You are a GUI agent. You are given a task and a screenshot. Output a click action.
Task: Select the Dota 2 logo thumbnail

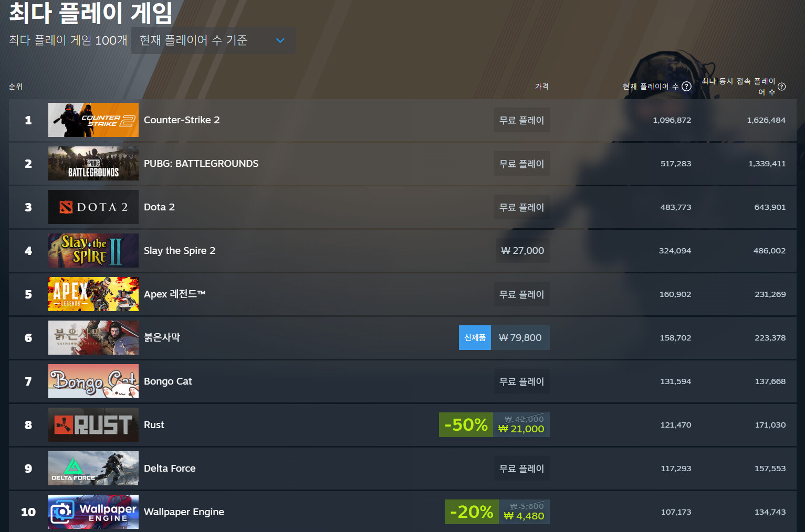click(93, 207)
